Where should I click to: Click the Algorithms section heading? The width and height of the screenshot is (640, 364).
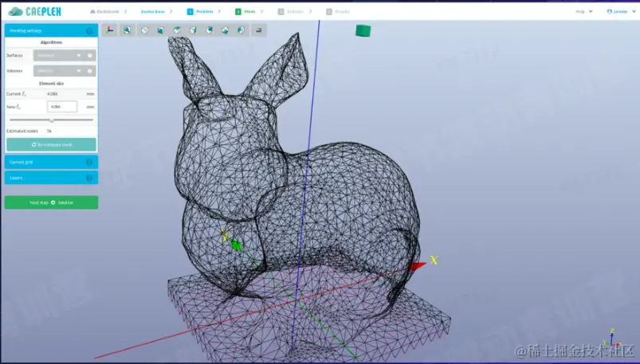coord(52,42)
